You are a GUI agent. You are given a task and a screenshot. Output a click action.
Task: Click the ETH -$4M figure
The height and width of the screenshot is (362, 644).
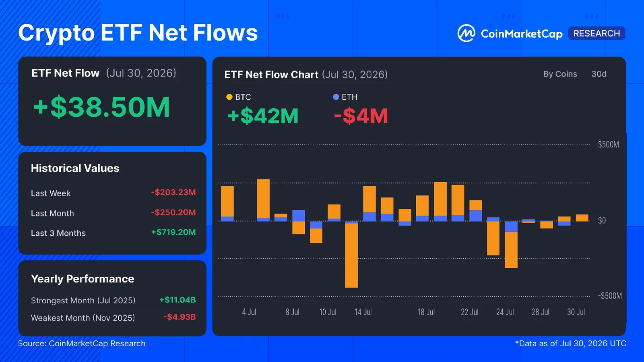(361, 116)
